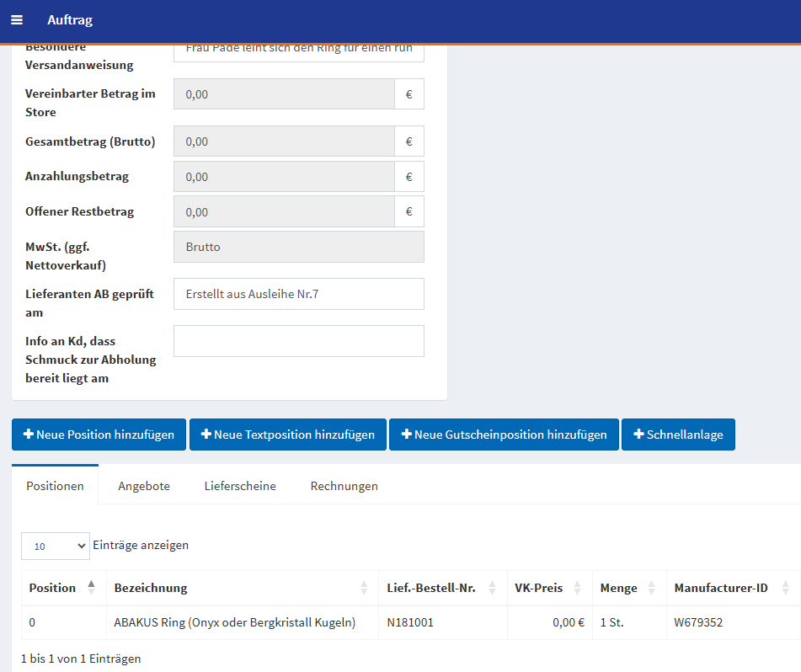This screenshot has height=672, width=801.
Task: Focus the empty Info an Kd field
Action: (x=298, y=341)
